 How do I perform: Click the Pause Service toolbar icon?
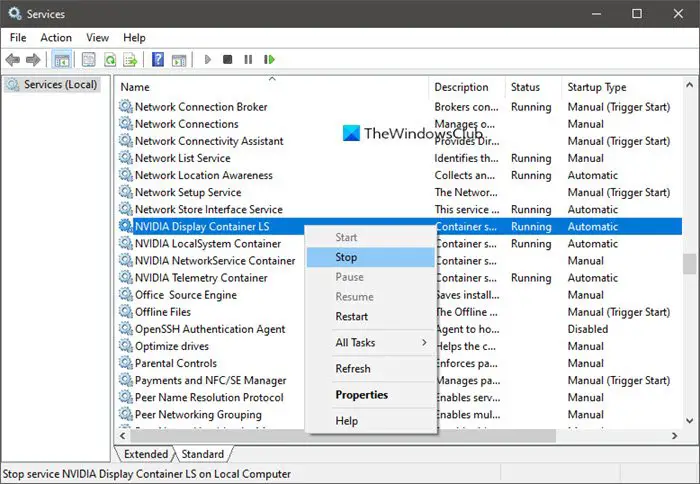(x=248, y=59)
